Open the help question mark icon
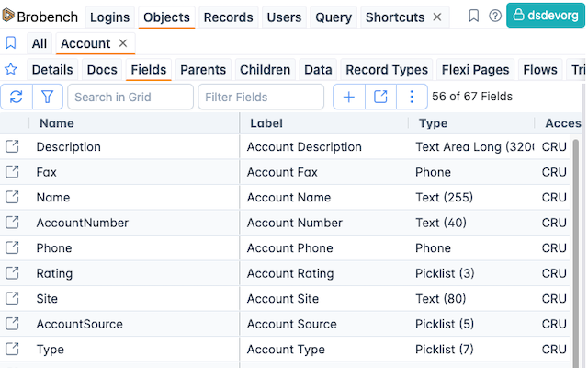The width and height of the screenshot is (588, 368). [495, 17]
